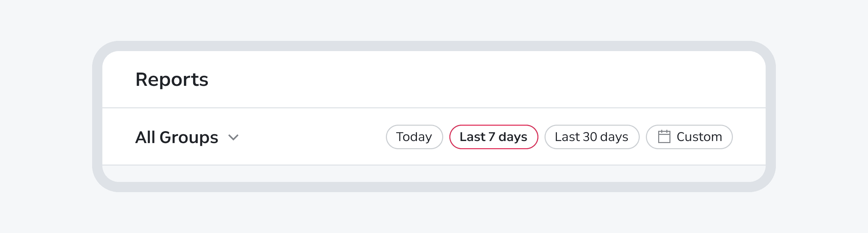Tap the downward arrow to change groups

pos(233,137)
